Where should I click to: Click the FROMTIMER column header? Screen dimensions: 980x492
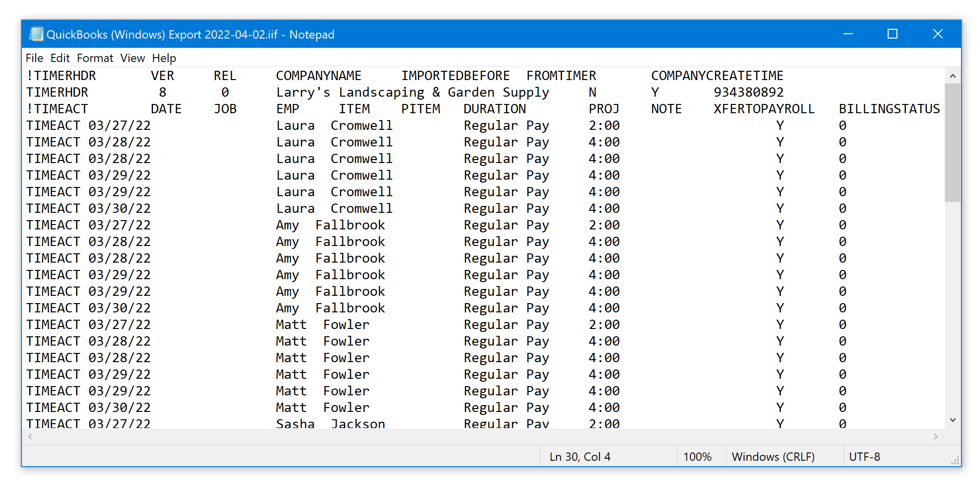point(561,76)
